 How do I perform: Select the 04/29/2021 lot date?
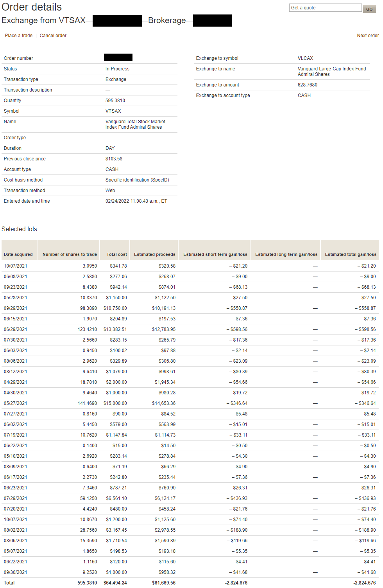click(x=16, y=382)
